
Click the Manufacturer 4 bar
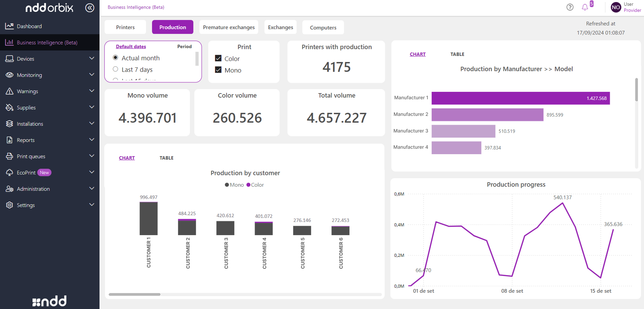[x=456, y=148]
